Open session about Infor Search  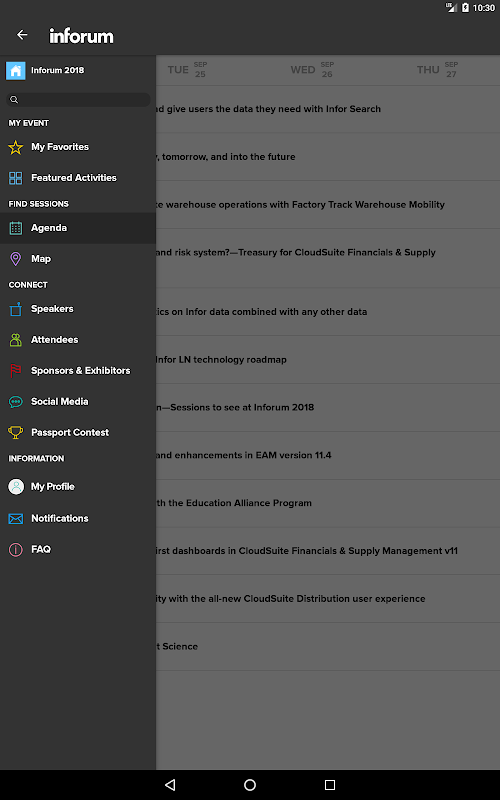point(328,109)
